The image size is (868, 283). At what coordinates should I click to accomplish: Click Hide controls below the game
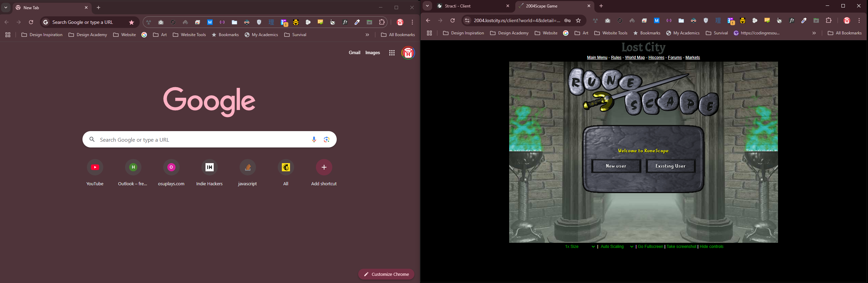tap(711, 247)
